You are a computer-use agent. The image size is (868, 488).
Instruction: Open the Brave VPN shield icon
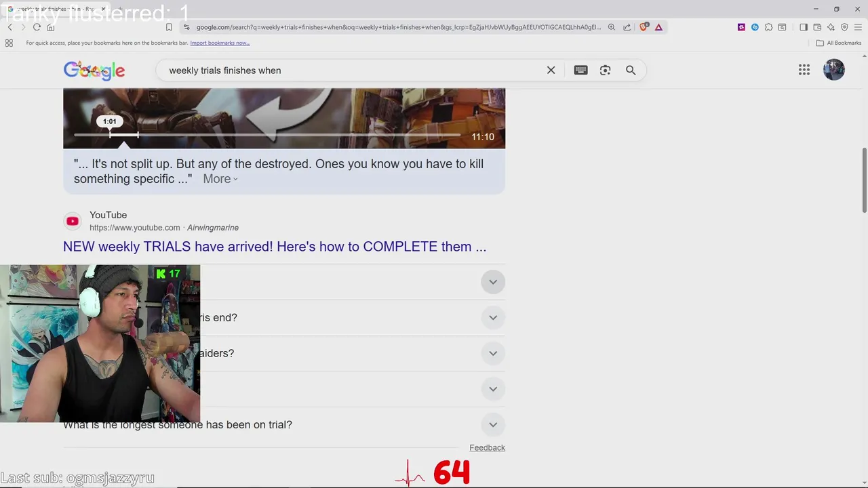[844, 27]
